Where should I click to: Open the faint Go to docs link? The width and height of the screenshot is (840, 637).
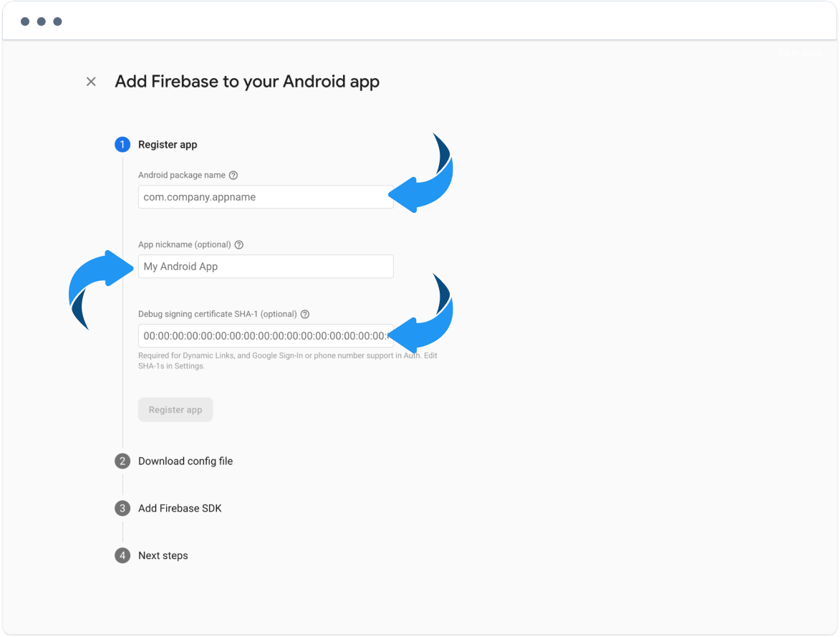tap(800, 52)
